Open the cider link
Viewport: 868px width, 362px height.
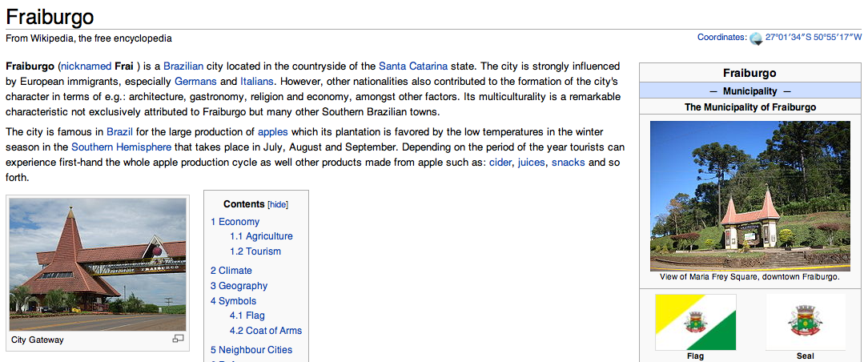coord(500,163)
